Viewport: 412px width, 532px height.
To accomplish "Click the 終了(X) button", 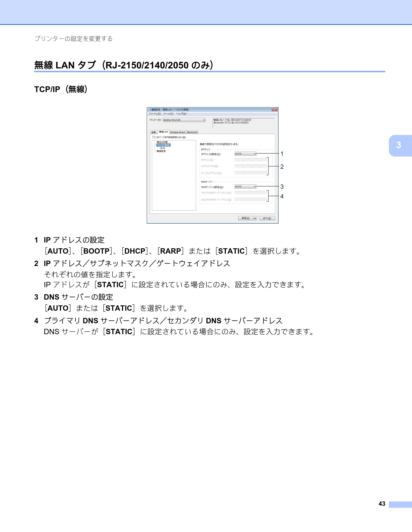I will pyautogui.click(x=267, y=218).
